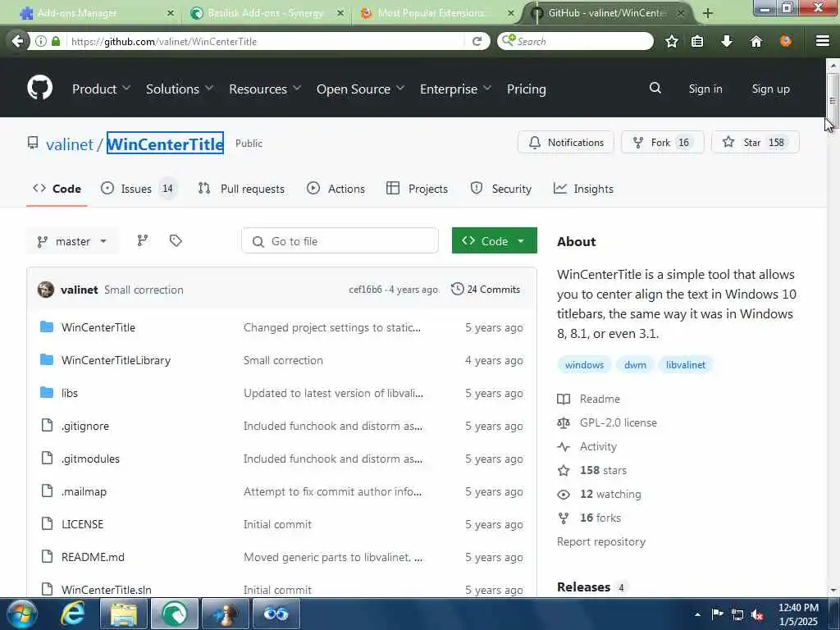
Task: Click the Notifications button
Action: click(x=566, y=143)
